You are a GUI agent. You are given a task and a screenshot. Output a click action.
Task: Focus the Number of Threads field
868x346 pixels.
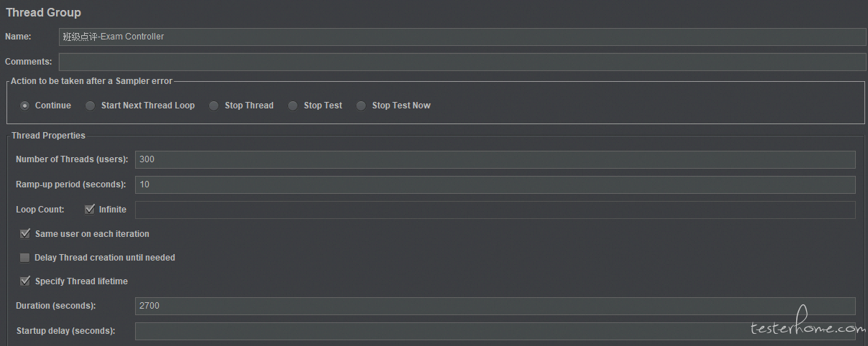coord(495,159)
